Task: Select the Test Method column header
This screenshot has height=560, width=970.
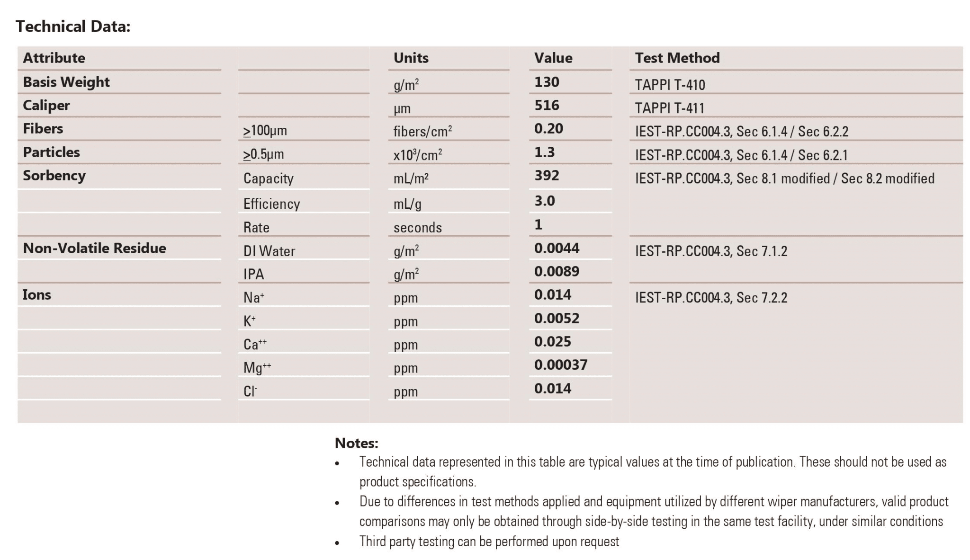Action: [x=677, y=58]
